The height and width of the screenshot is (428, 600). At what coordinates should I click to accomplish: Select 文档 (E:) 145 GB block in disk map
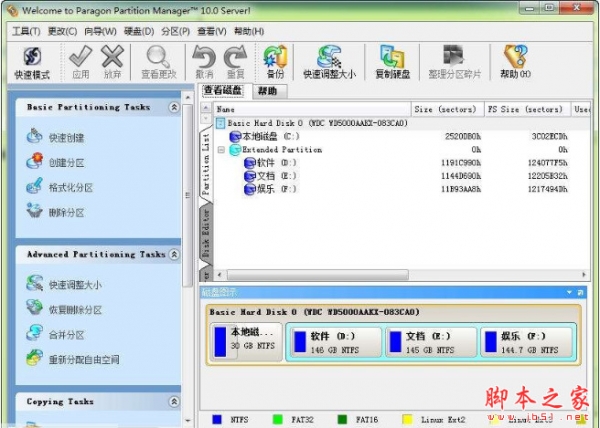click(x=430, y=342)
